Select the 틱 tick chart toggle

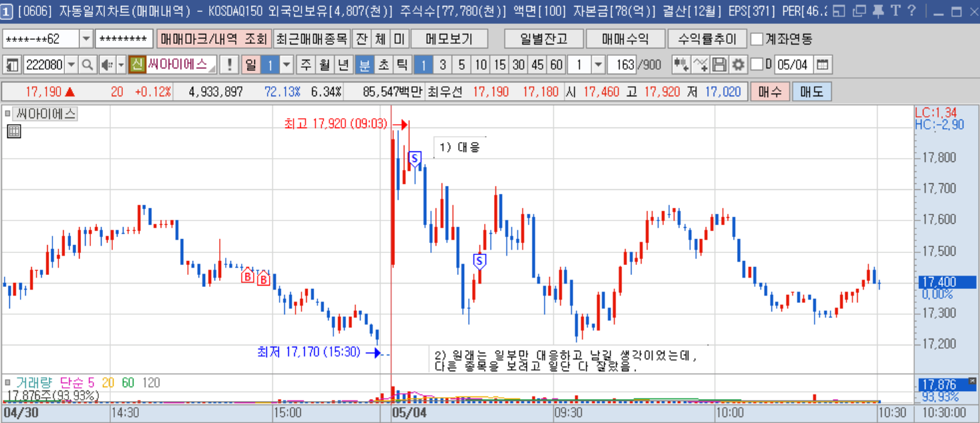click(402, 65)
